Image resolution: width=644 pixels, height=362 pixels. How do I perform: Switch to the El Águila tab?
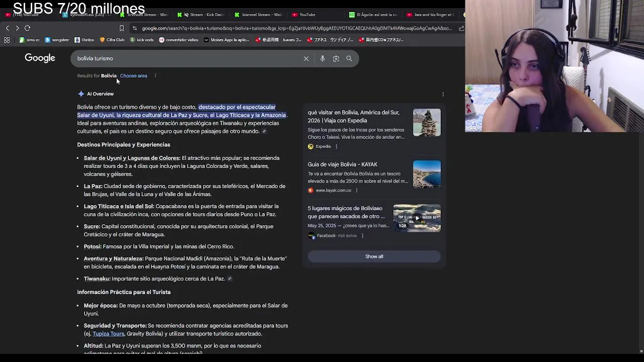(375, 15)
